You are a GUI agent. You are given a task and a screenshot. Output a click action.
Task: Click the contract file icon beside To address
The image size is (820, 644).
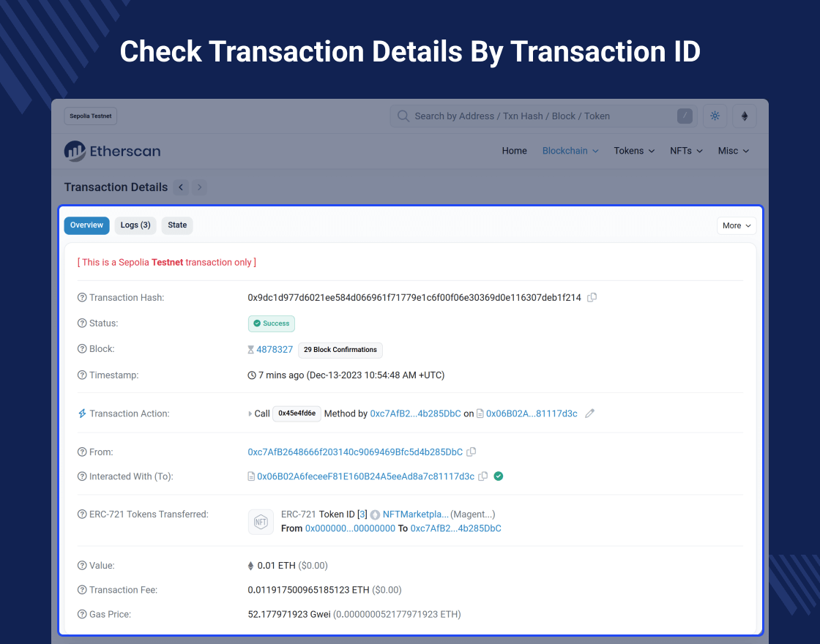click(251, 476)
